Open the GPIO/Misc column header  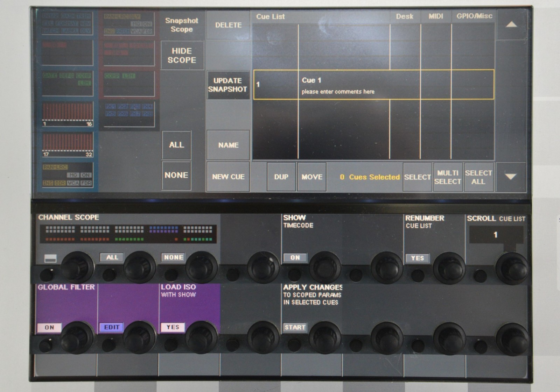click(x=474, y=16)
